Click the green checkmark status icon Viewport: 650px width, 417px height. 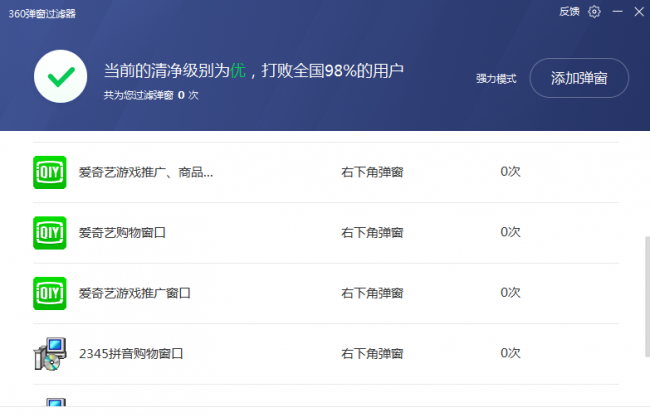click(61, 76)
